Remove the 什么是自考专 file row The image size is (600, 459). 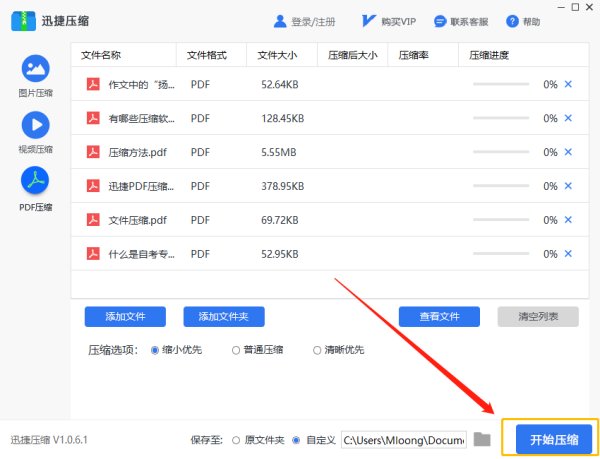tap(568, 254)
